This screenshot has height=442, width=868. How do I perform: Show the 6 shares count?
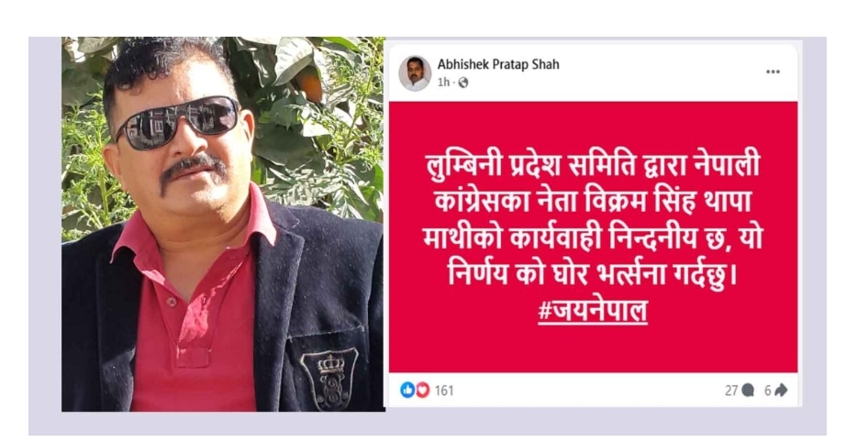768,391
